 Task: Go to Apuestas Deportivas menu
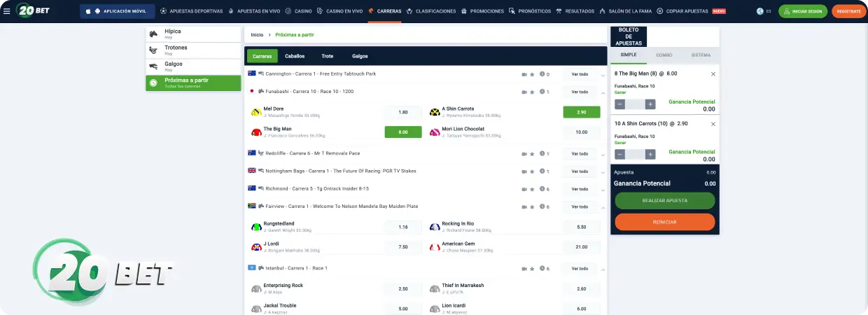(x=191, y=11)
